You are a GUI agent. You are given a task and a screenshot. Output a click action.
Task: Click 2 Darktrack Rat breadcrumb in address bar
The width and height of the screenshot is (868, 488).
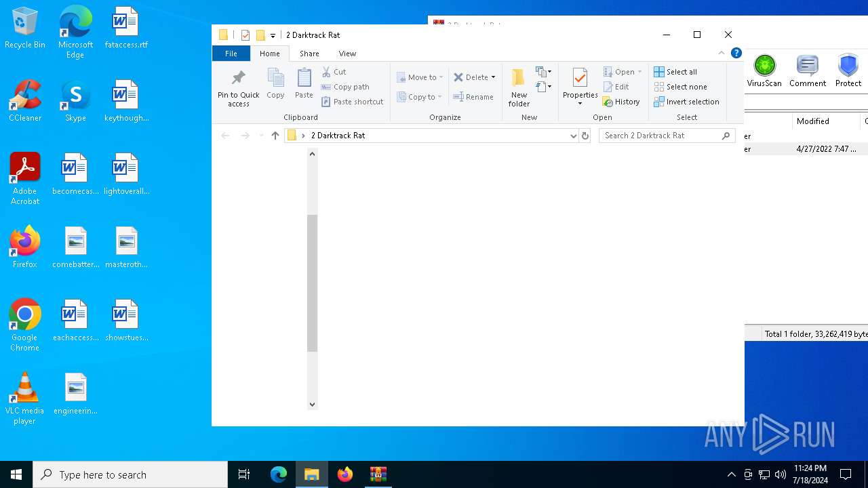pyautogui.click(x=338, y=136)
